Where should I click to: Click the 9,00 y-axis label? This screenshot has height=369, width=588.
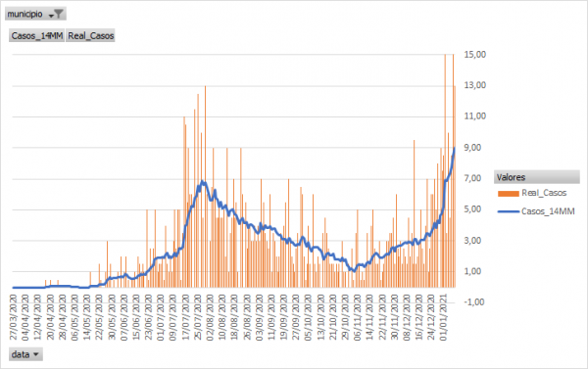click(x=473, y=148)
